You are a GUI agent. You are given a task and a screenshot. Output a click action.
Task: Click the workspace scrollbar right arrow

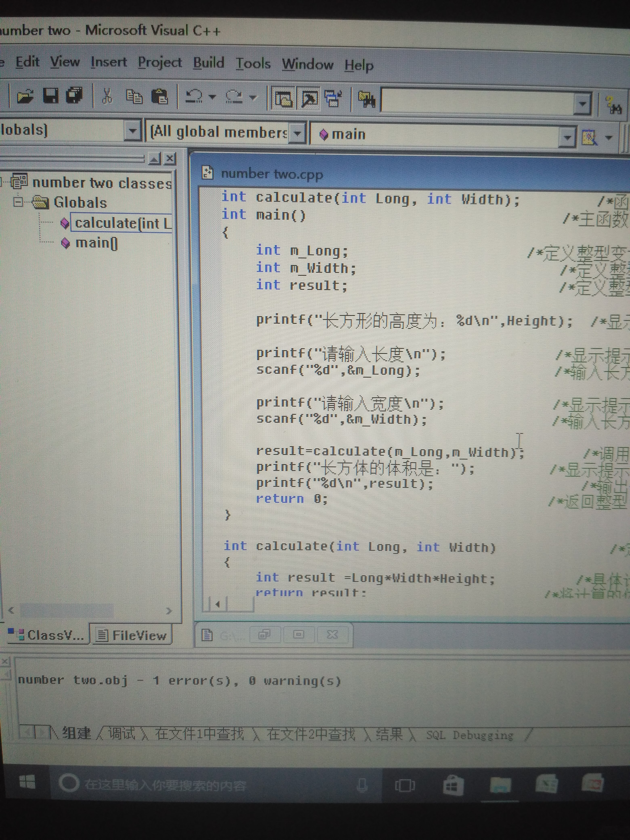169,611
